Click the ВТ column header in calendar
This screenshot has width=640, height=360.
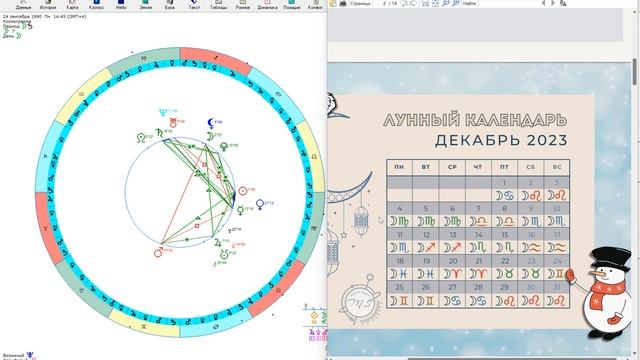(425, 167)
